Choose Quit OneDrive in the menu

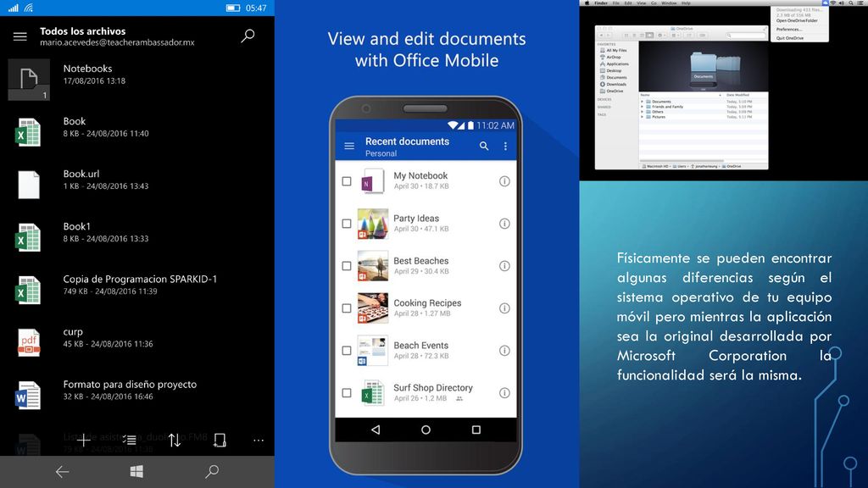coord(790,38)
